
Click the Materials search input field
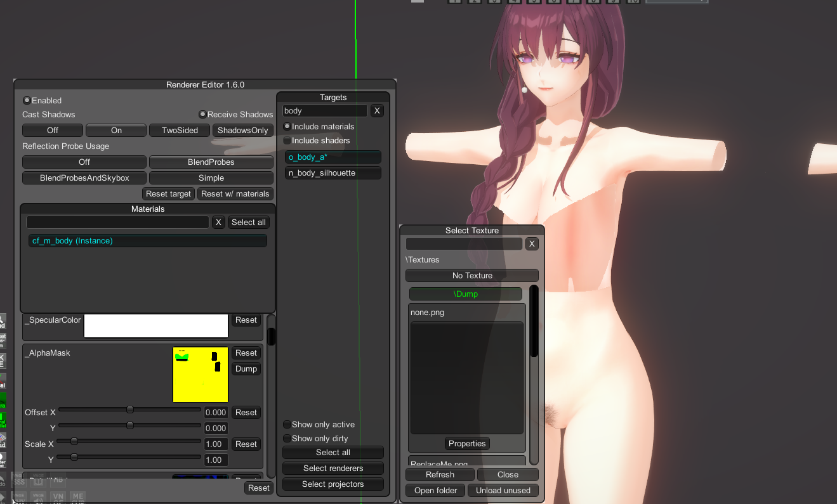pos(117,223)
